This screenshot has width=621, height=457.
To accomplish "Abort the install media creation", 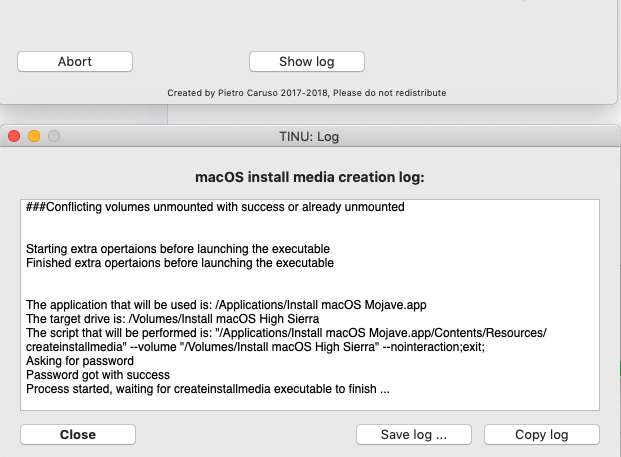I will 75,61.
